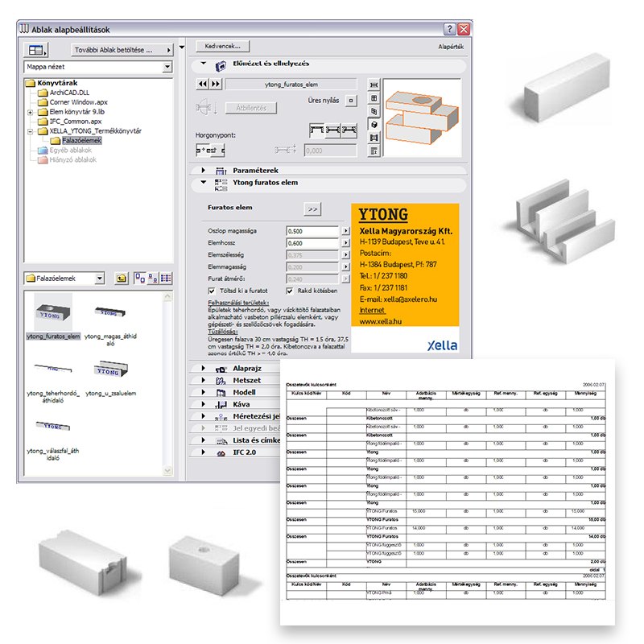Click the dialog help question-mark button
The width and height of the screenshot is (644, 644).
(x=450, y=29)
